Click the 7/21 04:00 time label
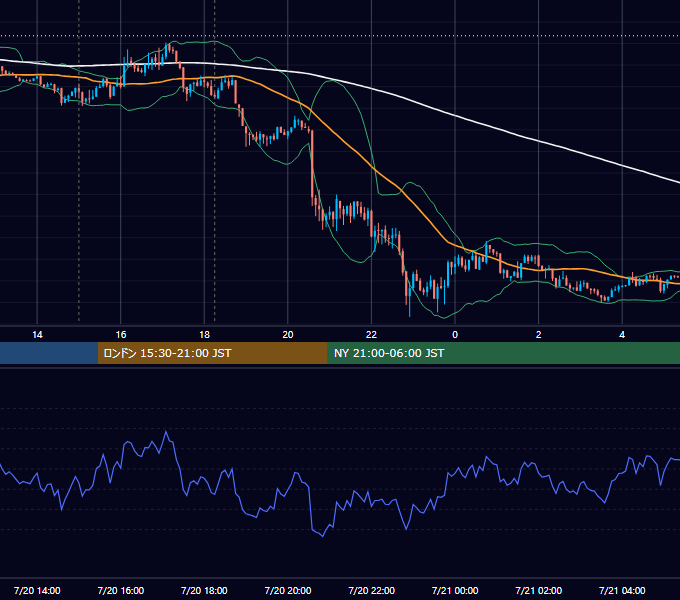 pos(622,590)
